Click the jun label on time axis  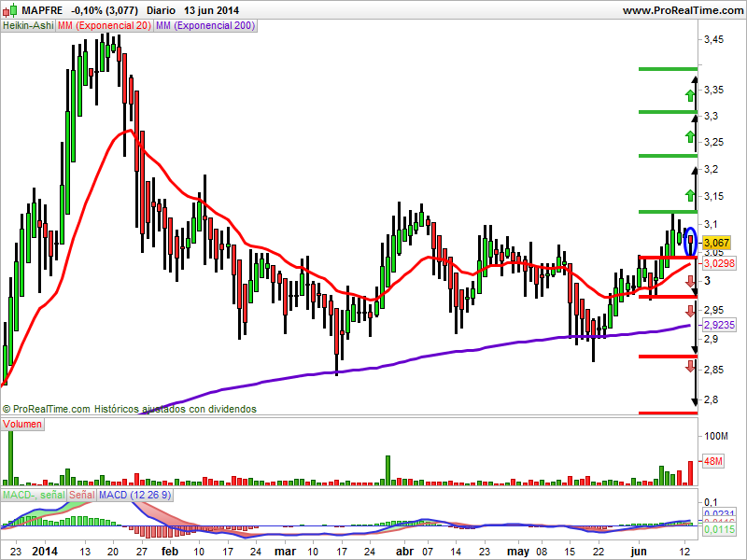[x=639, y=552]
